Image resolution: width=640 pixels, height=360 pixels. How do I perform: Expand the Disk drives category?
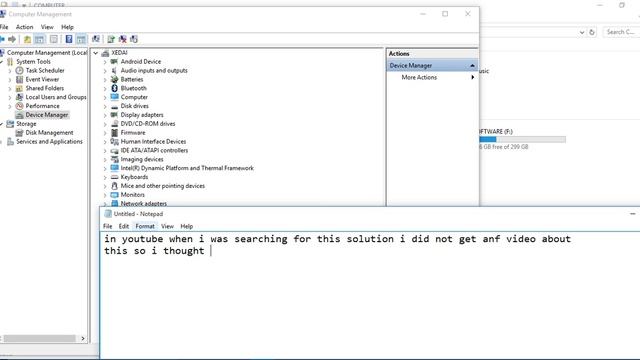[105, 106]
